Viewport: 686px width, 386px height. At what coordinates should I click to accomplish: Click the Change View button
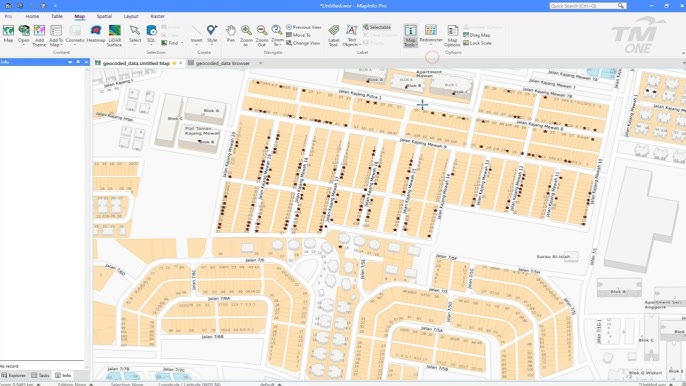pos(303,43)
